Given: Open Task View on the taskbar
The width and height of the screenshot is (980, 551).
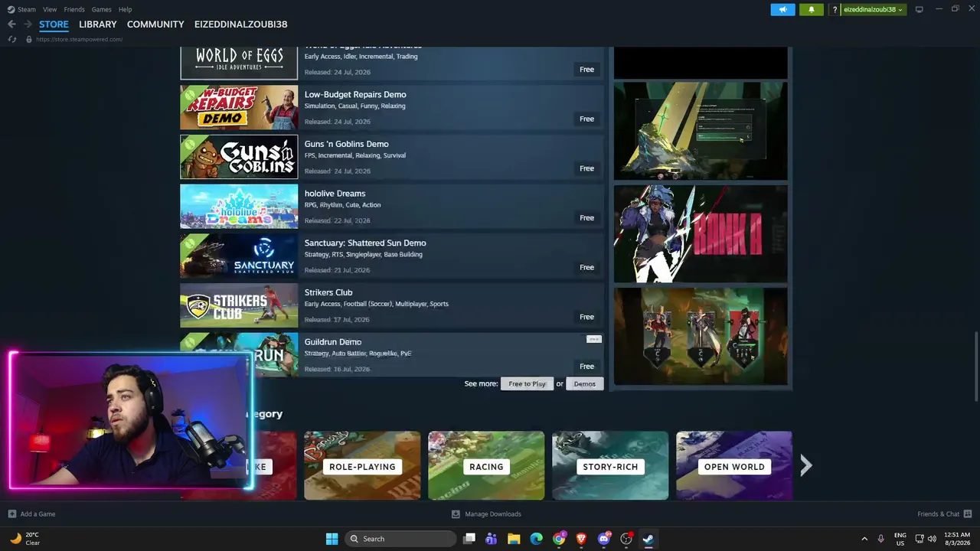Looking at the screenshot, I should coord(469,539).
